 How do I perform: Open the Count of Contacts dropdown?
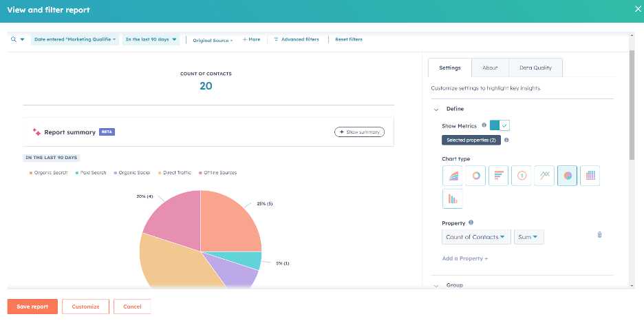pyautogui.click(x=476, y=237)
